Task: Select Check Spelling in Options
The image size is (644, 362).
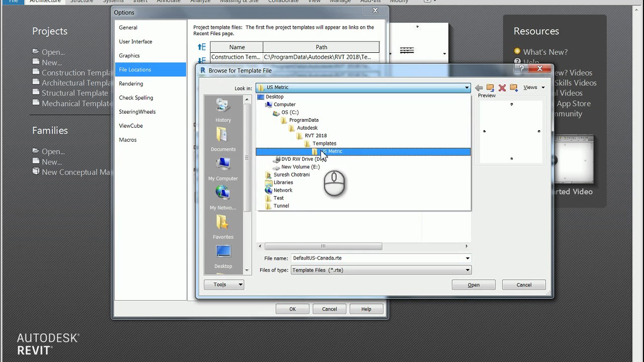Action: tap(150, 98)
